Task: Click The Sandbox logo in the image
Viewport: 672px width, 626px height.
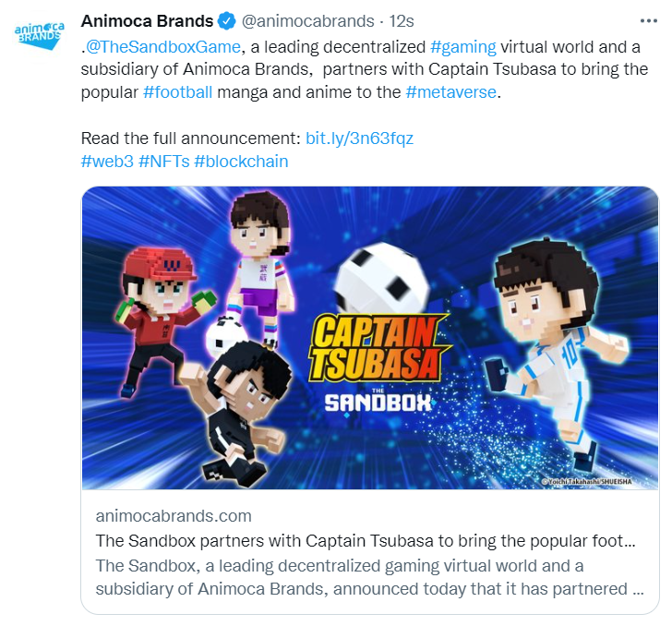Action: [378, 402]
